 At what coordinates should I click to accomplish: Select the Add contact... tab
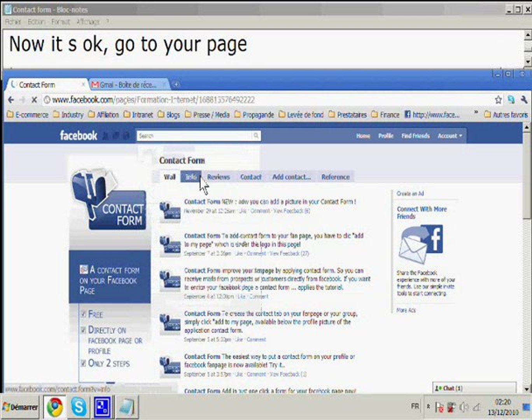291,177
